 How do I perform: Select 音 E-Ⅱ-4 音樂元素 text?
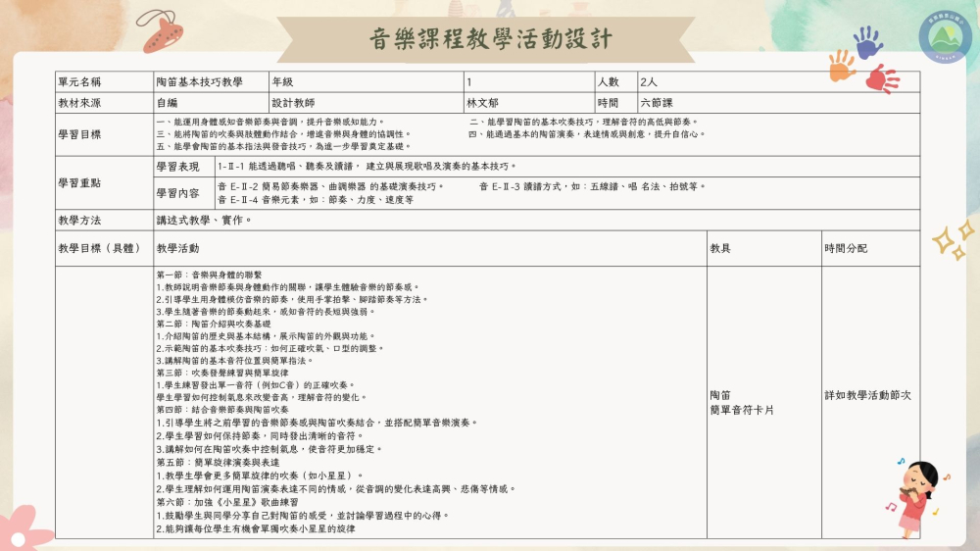click(x=315, y=200)
